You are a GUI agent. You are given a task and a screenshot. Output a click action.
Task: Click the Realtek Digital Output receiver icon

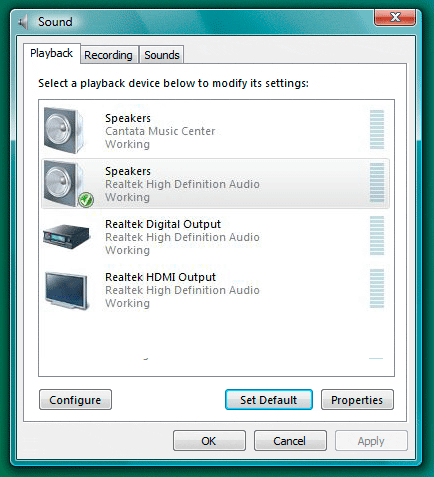tap(66, 237)
